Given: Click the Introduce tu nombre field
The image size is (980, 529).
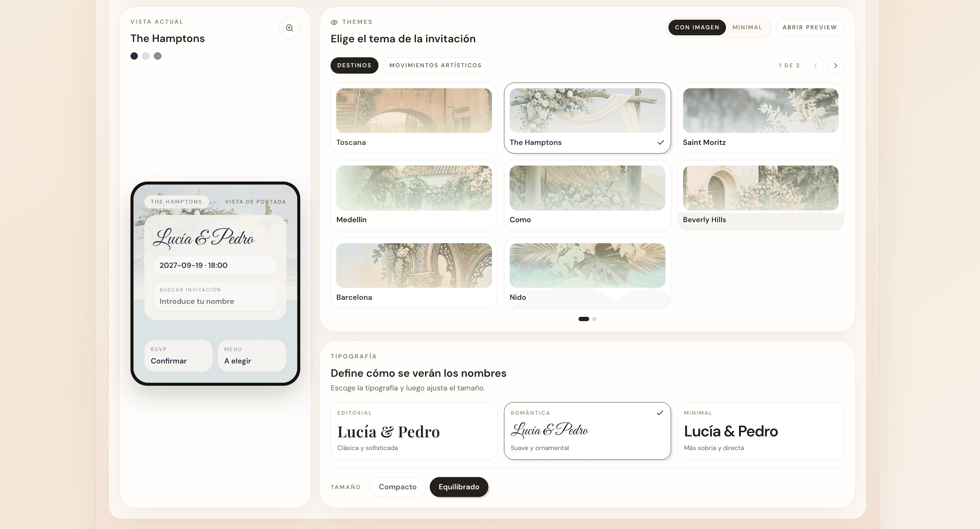Looking at the screenshot, I should [x=215, y=296].
